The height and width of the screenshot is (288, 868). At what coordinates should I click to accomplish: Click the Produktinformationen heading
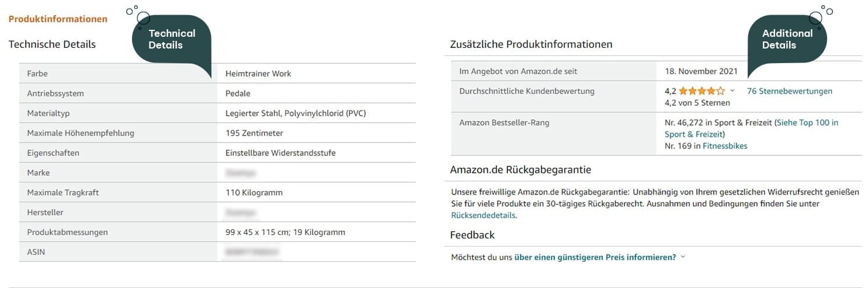pos(58,19)
